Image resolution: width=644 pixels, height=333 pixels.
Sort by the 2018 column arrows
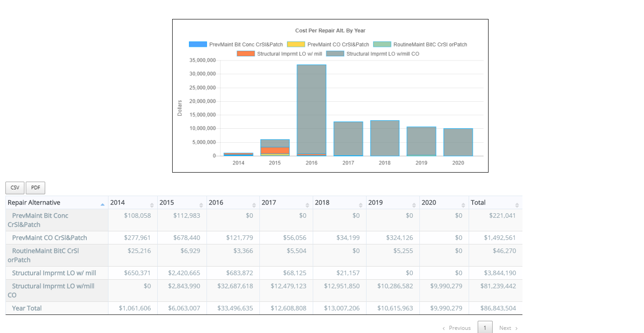(361, 205)
